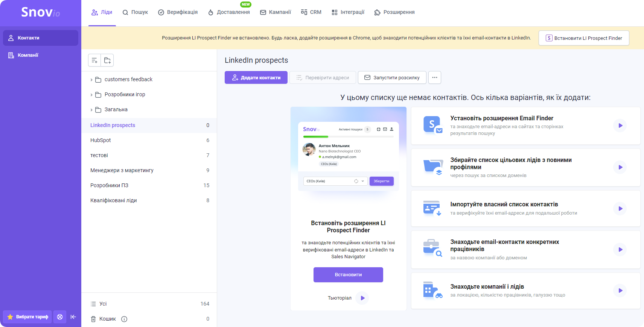Click the Перевірити адреси button

322,77
